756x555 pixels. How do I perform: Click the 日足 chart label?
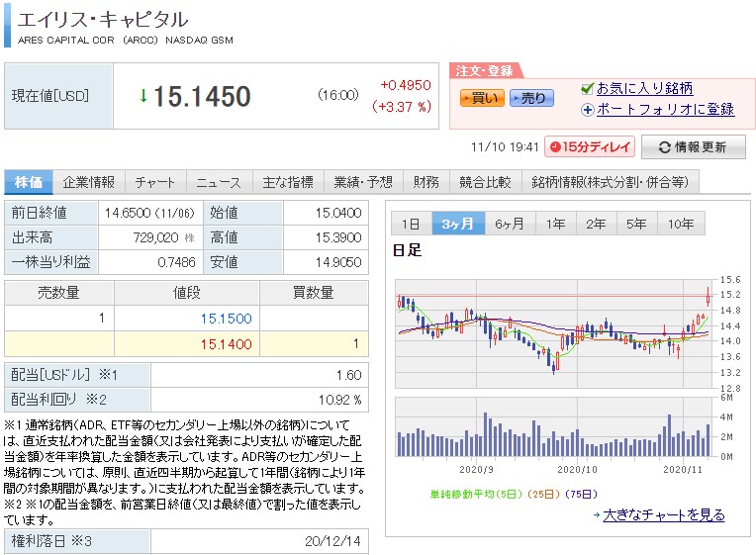coord(408,250)
